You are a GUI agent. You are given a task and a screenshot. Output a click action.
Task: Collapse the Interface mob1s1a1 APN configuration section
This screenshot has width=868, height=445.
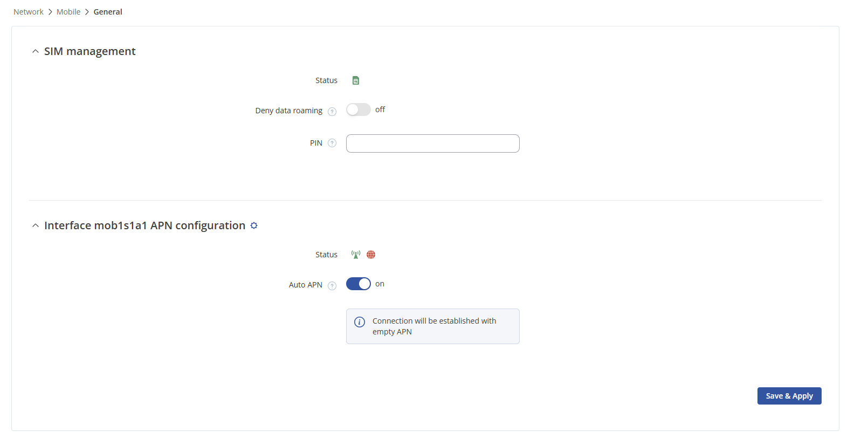(36, 225)
